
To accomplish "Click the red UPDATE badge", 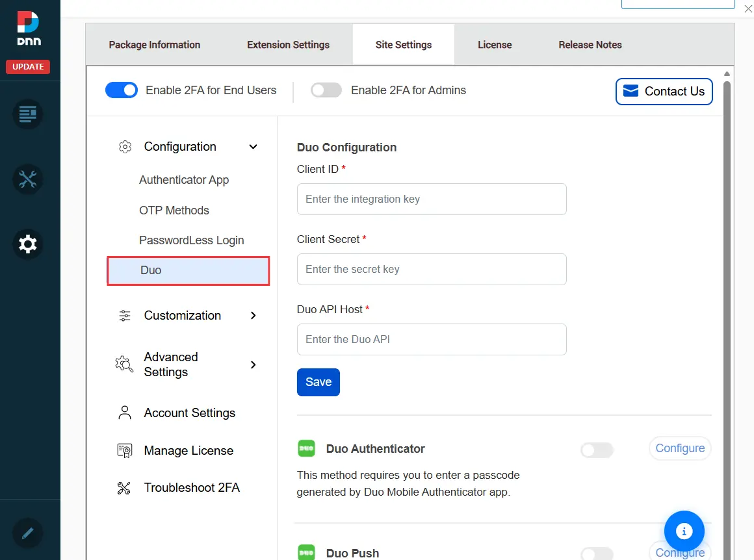I will [28, 67].
